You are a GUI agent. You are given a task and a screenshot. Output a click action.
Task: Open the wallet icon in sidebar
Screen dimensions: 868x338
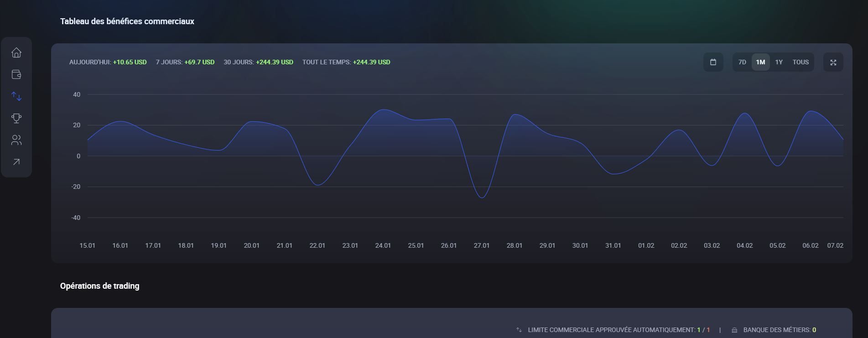coord(16,74)
